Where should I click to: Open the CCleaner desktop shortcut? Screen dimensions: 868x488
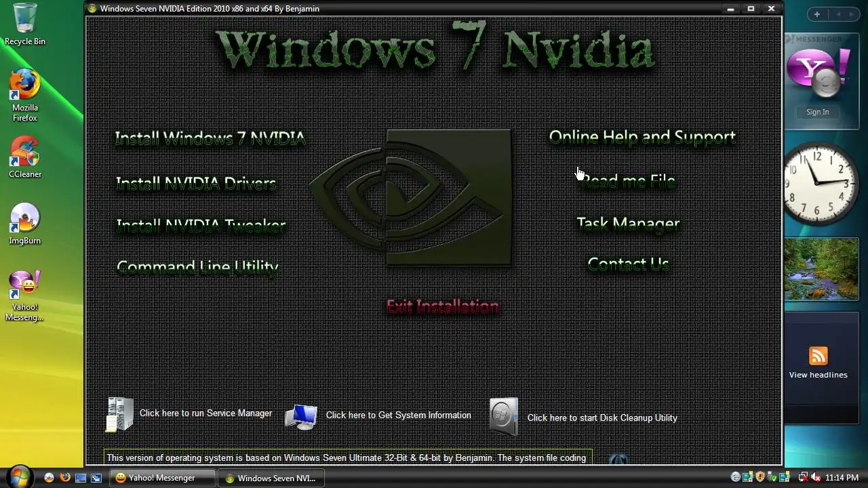pyautogui.click(x=24, y=157)
